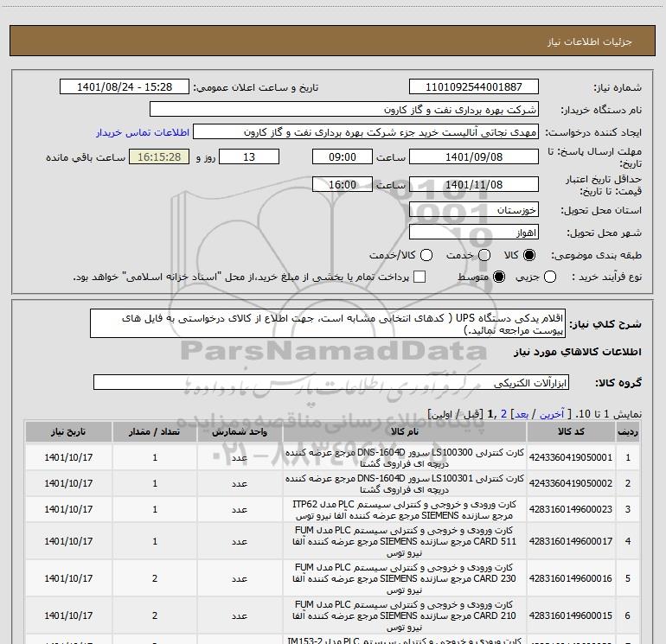
Task: Click the نام کالا column header
Action: [405, 431]
